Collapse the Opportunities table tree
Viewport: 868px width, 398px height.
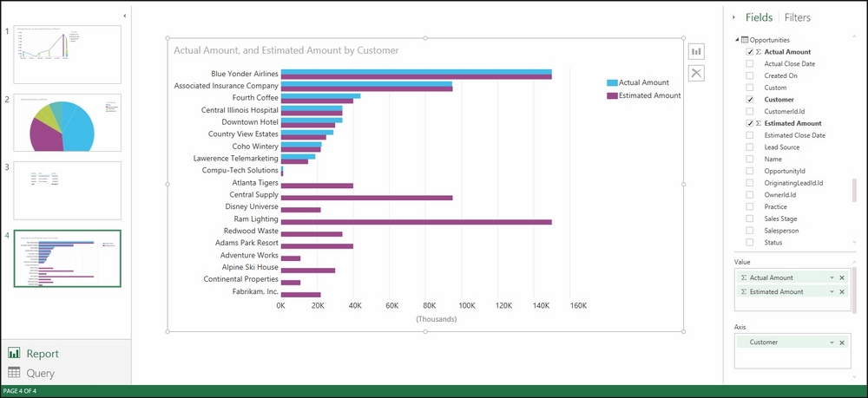[x=737, y=40]
